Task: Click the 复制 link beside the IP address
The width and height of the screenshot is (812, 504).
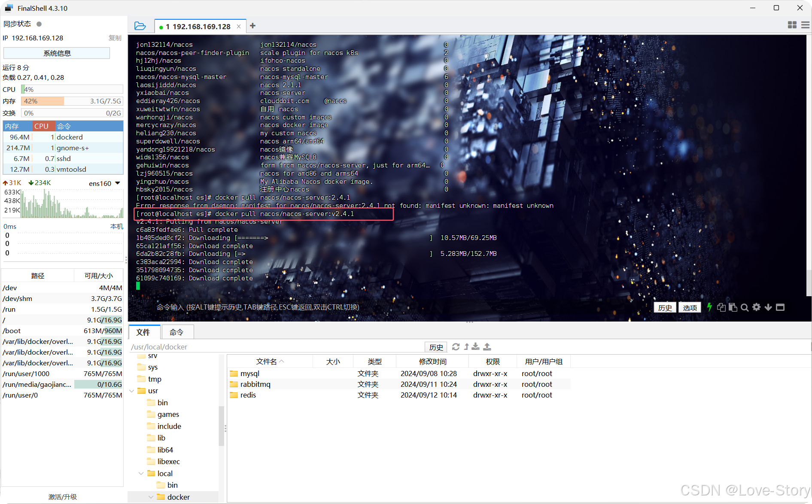Action: click(x=115, y=38)
